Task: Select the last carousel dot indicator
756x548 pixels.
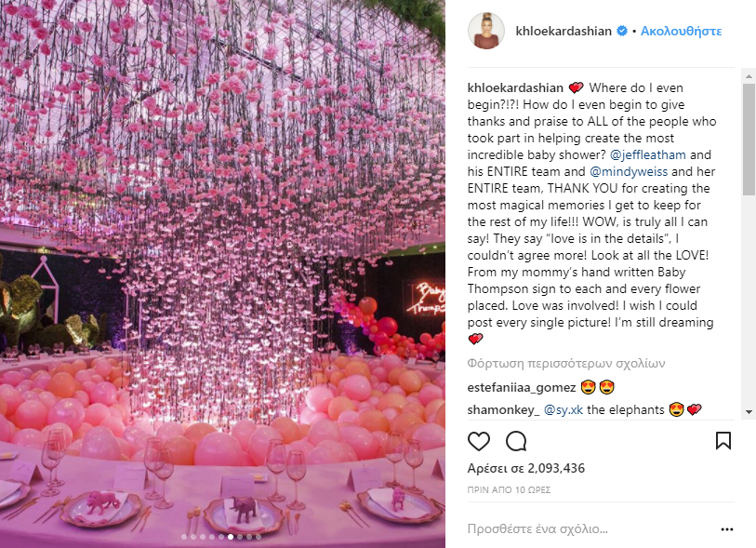Action: 259,537
